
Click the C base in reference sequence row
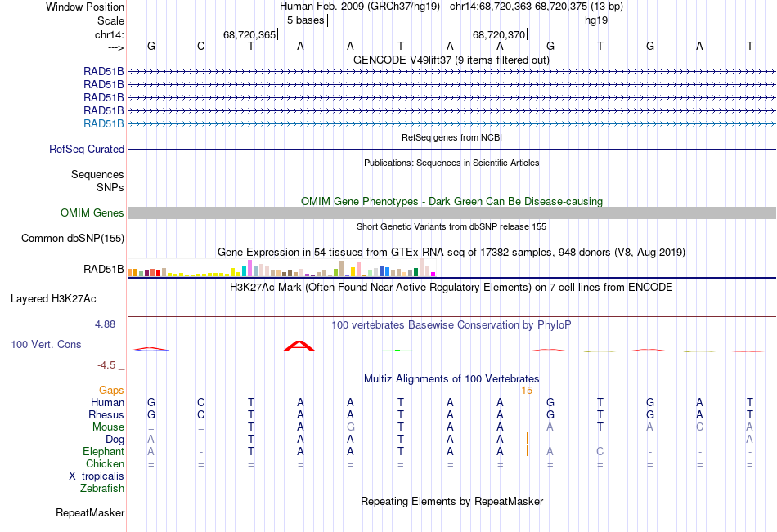pos(200,46)
